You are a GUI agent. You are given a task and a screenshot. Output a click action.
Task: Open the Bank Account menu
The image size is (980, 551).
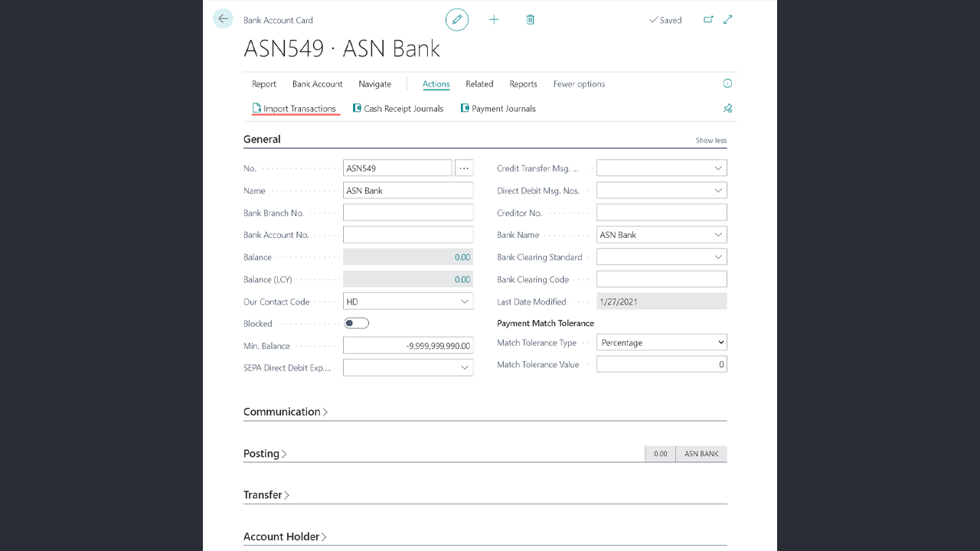click(x=318, y=84)
